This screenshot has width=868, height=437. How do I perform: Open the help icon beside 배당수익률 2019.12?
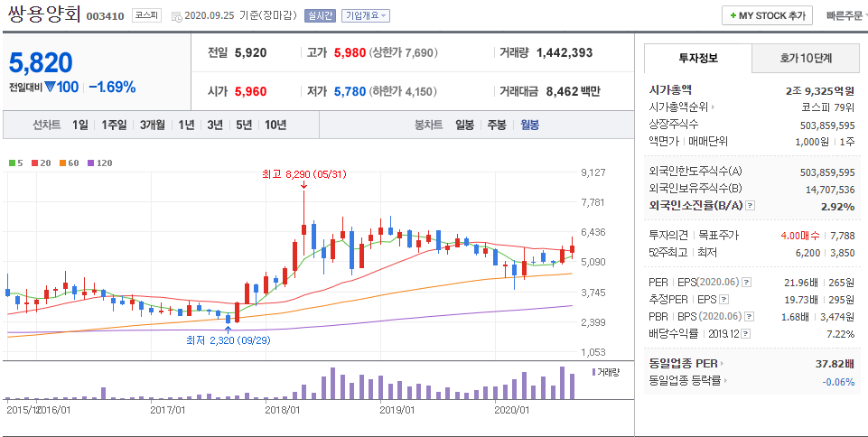pos(746,334)
